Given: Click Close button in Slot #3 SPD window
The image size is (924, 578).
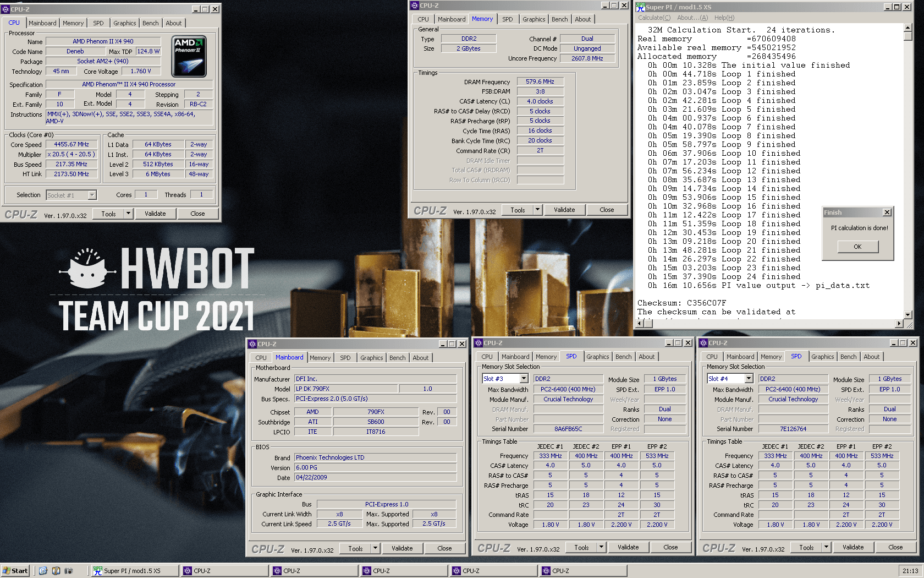Looking at the screenshot, I should (670, 547).
